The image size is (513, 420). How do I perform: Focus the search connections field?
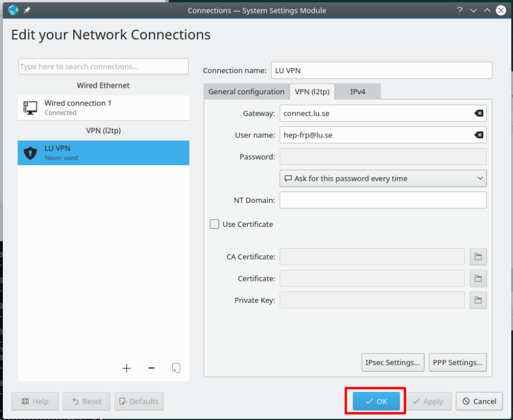(104, 66)
